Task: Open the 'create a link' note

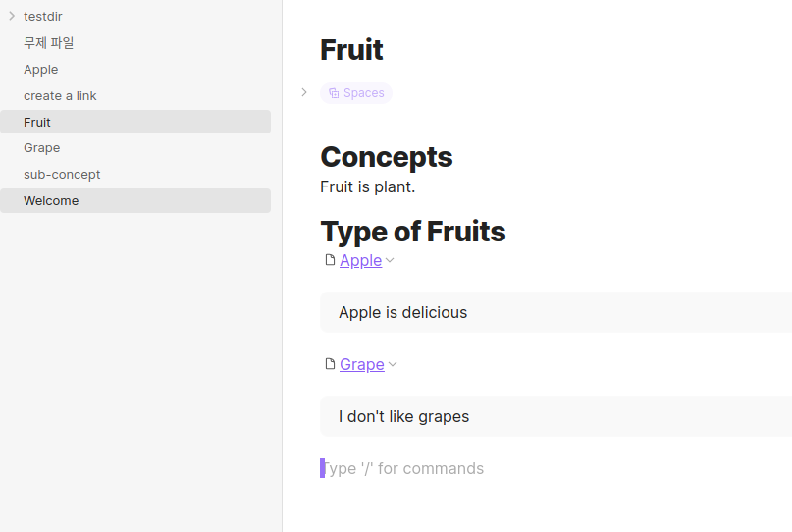Action: point(60,95)
